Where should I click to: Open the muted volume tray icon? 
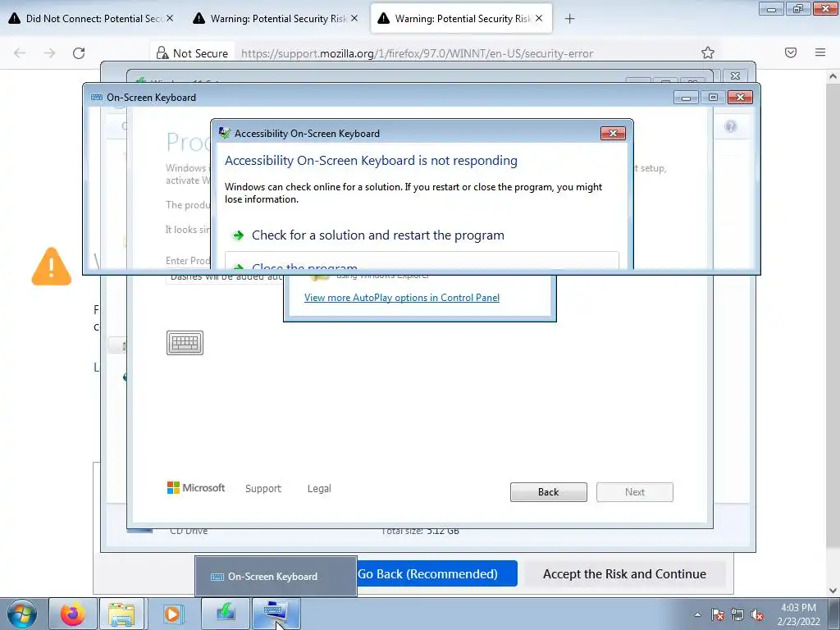tap(757, 614)
